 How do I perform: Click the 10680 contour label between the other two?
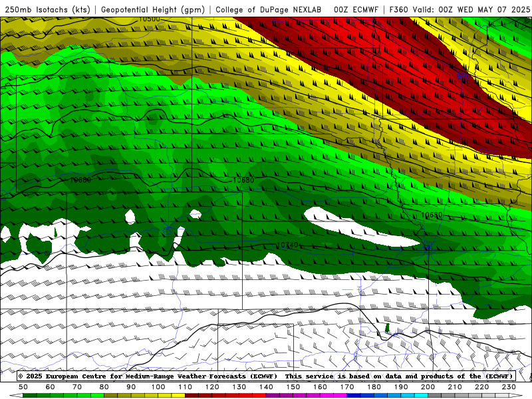[243, 180]
